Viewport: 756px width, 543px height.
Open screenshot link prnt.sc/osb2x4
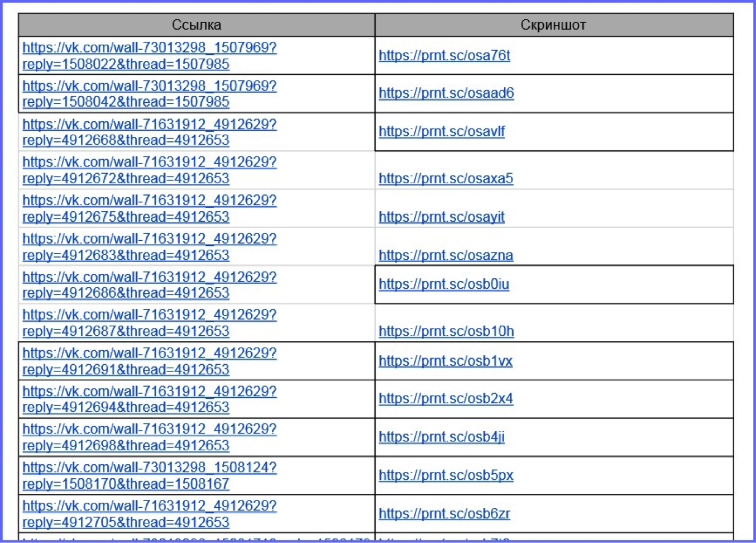coord(446,399)
